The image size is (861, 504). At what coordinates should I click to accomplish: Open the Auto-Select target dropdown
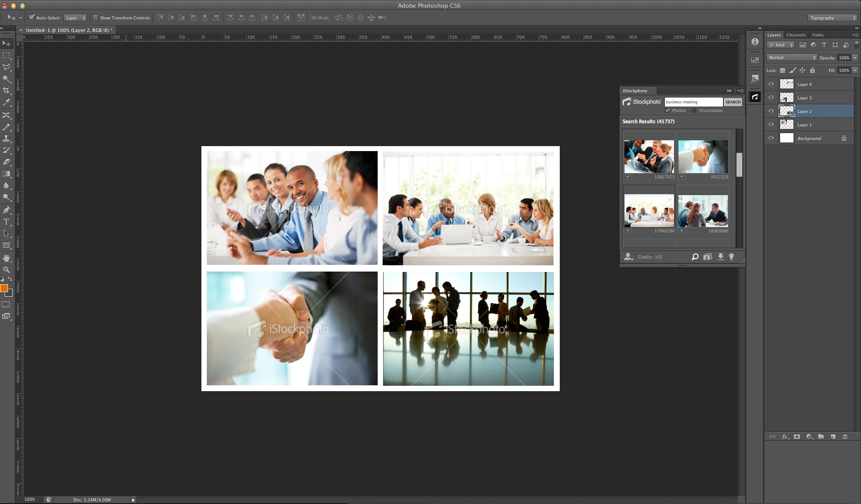(75, 18)
